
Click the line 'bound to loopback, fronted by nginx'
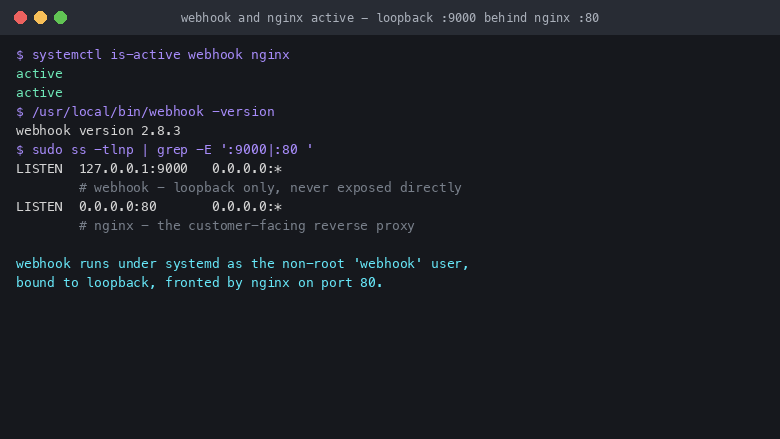[x=199, y=282]
